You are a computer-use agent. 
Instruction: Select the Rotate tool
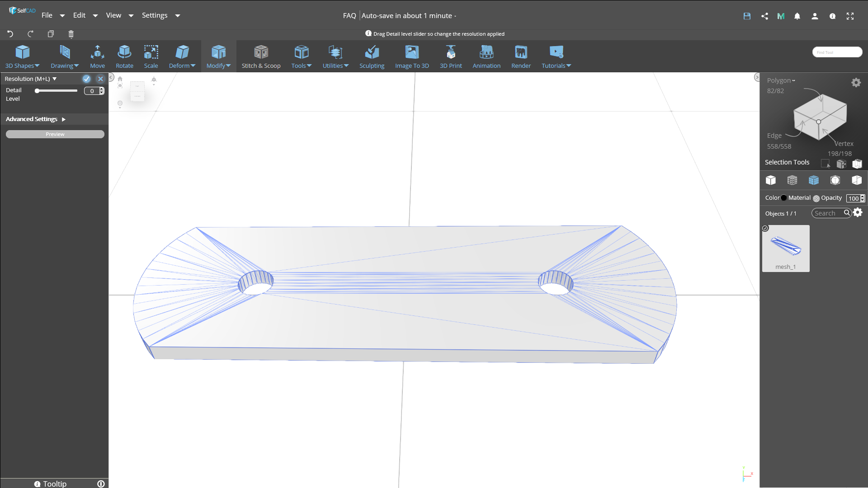tap(124, 56)
